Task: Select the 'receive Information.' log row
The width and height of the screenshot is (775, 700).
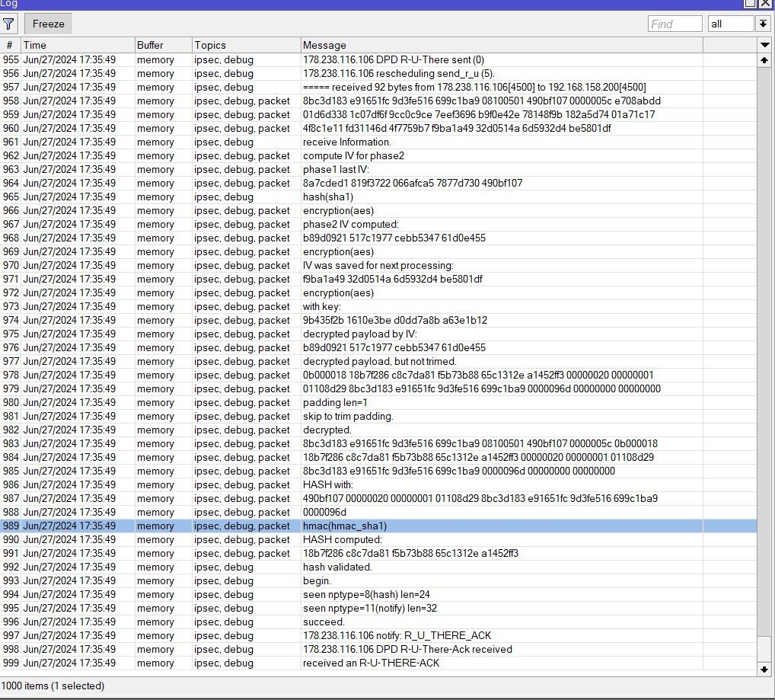Action: 346,142
